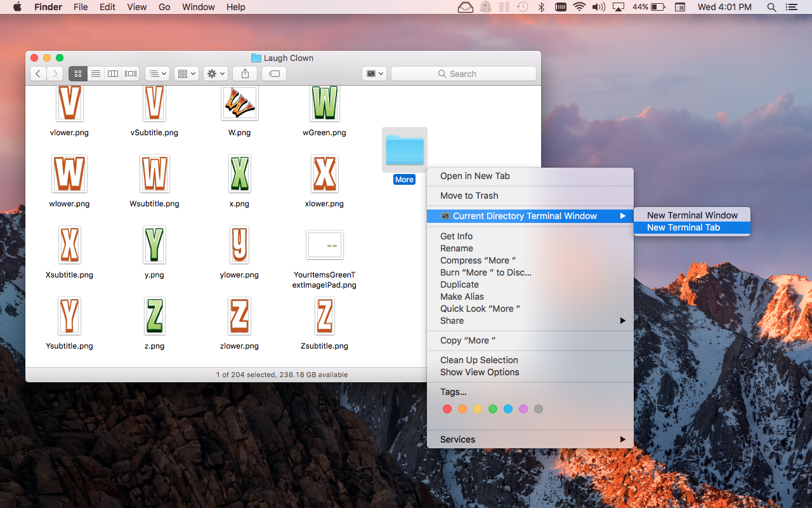
Task: Select the Wsubtitle.png file icon
Action: coord(154,173)
